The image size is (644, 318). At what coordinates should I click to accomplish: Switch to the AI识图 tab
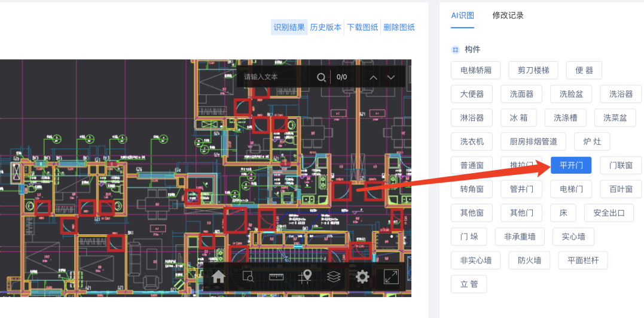point(462,16)
